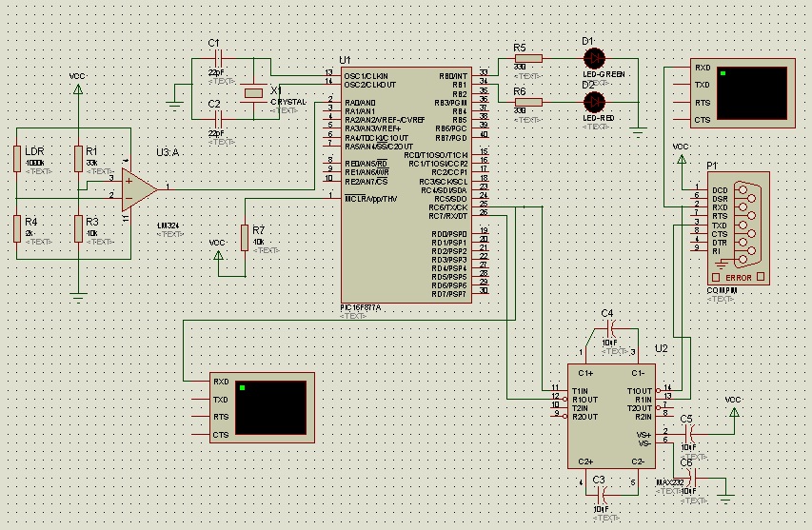Viewport: 812px width, 530px height.
Task: Select resistor R1 in the voltage divider
Action: click(x=78, y=158)
